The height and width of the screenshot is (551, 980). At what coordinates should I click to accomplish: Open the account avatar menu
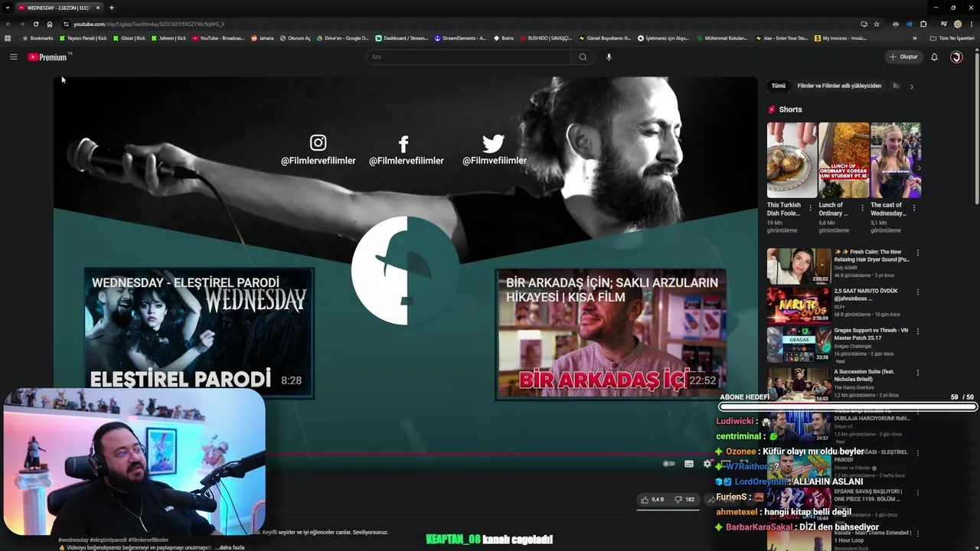(x=956, y=57)
